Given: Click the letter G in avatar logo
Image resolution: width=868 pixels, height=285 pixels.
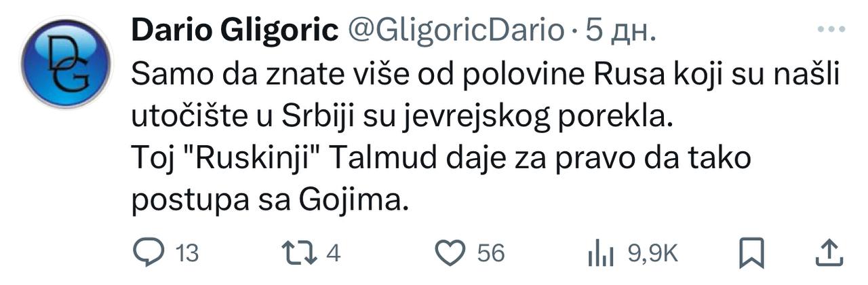Looking at the screenshot, I should click(x=74, y=75).
